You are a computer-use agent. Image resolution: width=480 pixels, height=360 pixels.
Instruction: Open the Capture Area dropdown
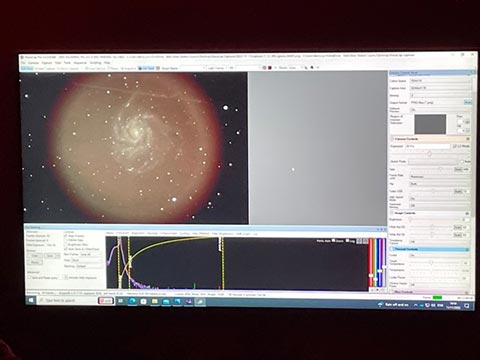440,88
